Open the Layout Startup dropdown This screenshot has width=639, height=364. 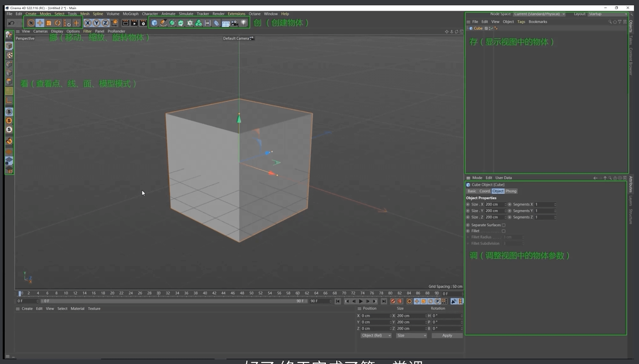pos(607,14)
